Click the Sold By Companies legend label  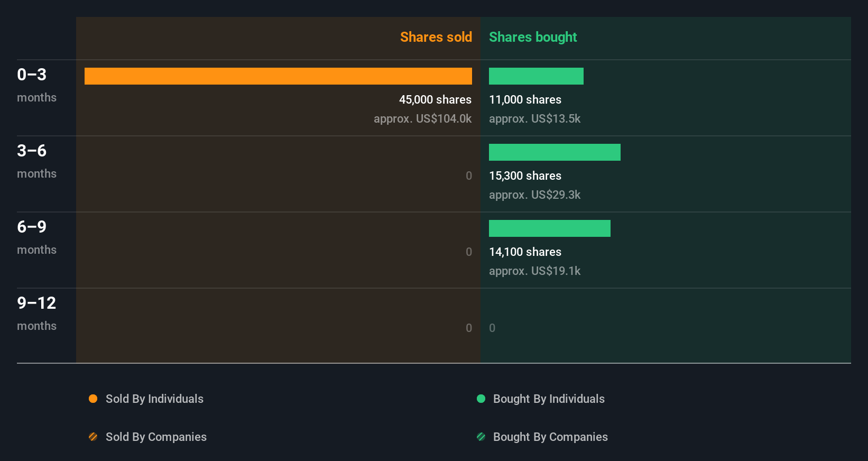pos(156,437)
